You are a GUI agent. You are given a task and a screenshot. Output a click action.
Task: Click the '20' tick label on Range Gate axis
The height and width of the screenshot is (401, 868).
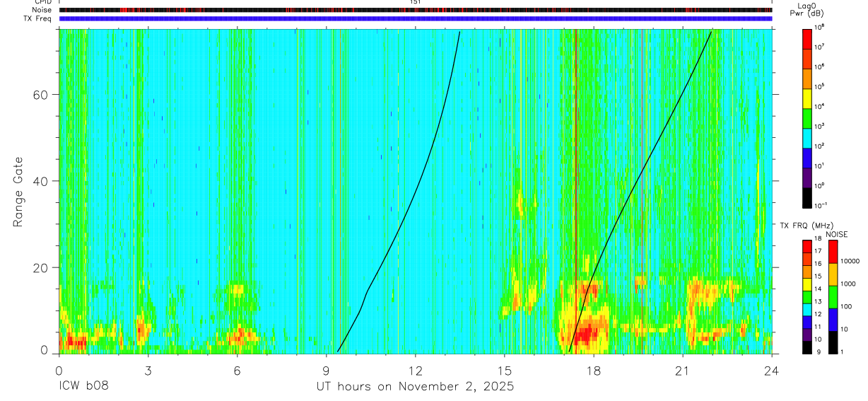click(x=41, y=267)
